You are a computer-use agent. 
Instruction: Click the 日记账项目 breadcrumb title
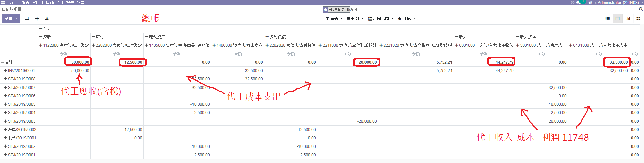tap(12, 9)
